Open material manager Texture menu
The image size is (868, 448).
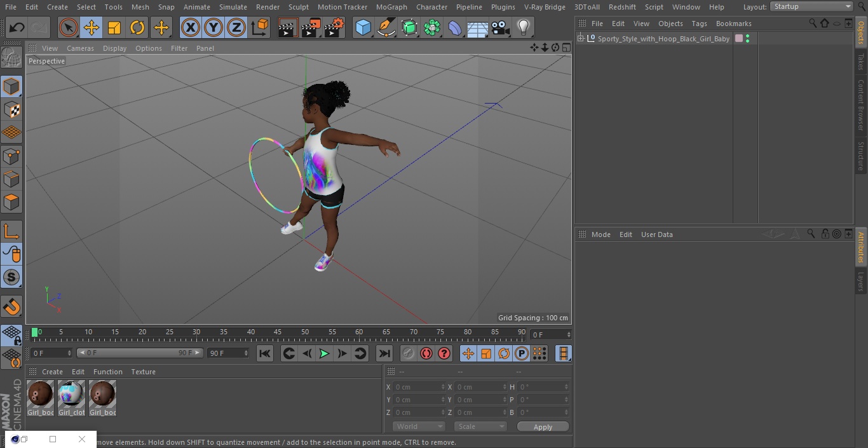click(143, 372)
